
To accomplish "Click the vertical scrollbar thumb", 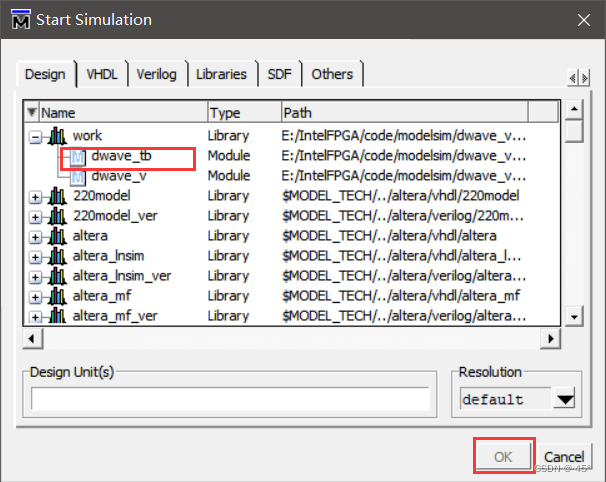I will pyautogui.click(x=574, y=131).
